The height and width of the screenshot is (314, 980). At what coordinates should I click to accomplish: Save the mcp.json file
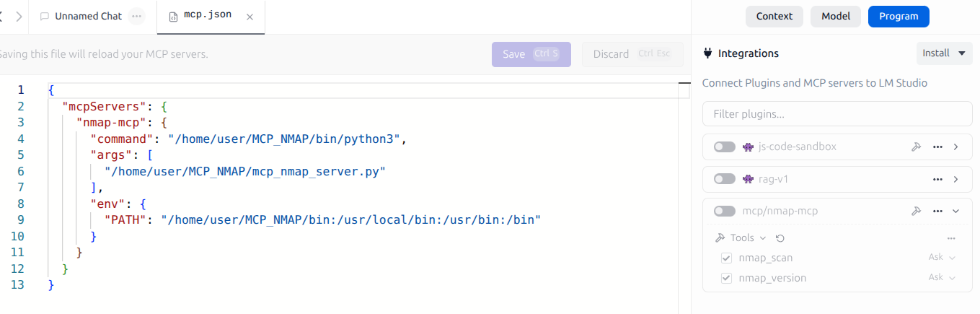[531, 54]
